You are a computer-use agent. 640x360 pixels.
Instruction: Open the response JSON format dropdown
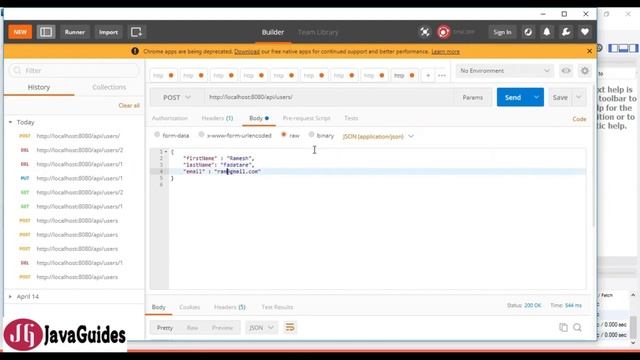click(x=261, y=327)
